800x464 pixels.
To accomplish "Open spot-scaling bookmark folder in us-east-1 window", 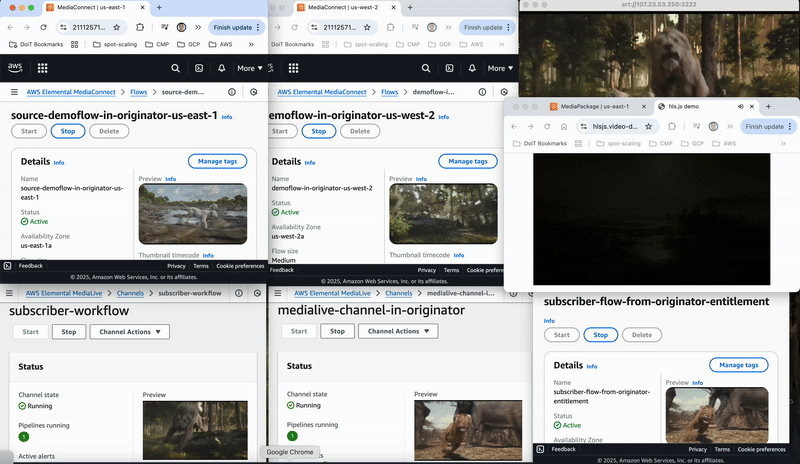I will (x=115, y=44).
